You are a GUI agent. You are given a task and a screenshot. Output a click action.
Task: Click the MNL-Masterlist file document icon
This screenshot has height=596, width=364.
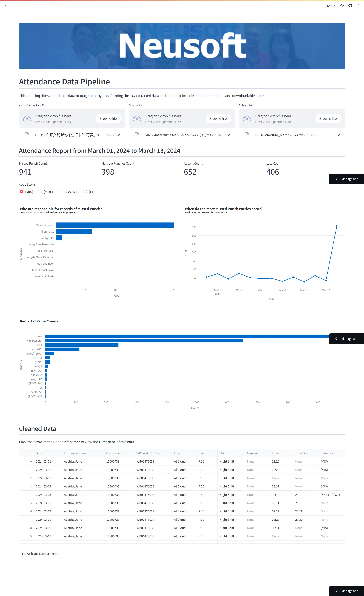(x=137, y=135)
